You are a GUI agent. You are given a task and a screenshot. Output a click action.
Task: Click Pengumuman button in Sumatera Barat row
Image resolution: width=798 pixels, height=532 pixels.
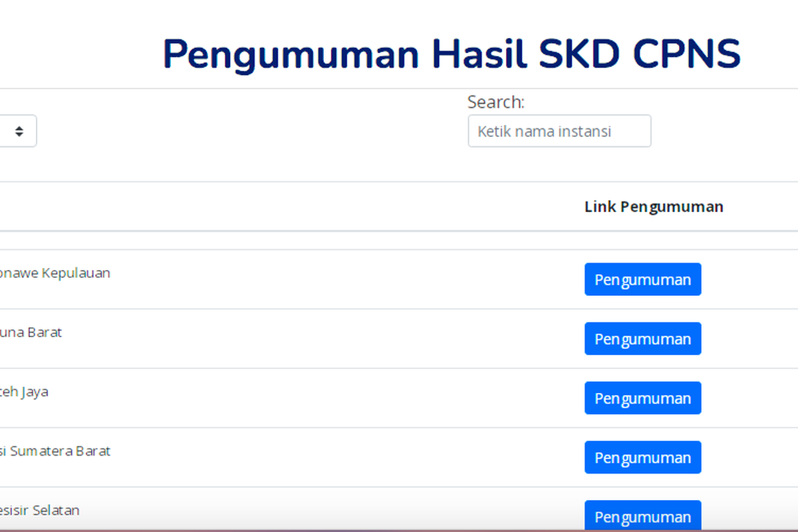tap(642, 458)
